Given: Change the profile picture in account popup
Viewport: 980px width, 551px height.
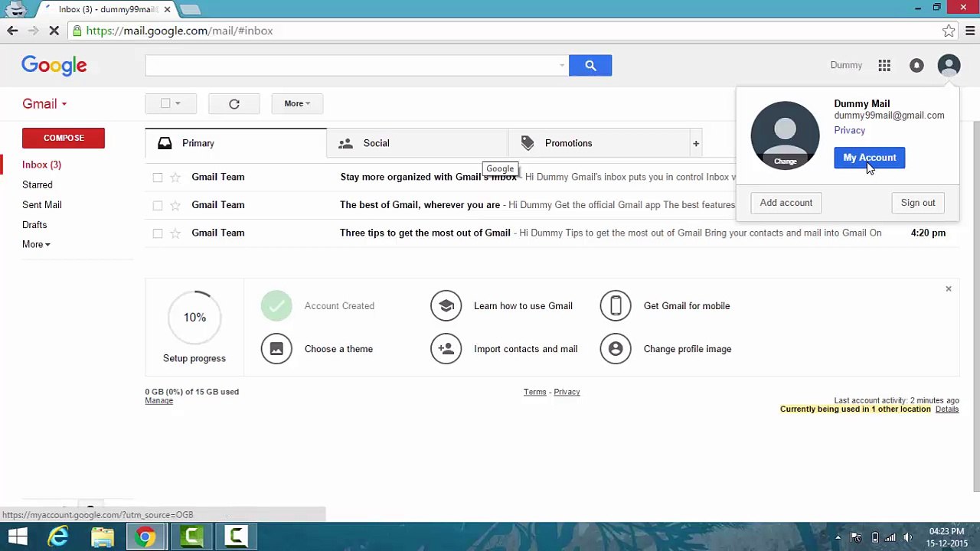Looking at the screenshot, I should pyautogui.click(x=785, y=161).
